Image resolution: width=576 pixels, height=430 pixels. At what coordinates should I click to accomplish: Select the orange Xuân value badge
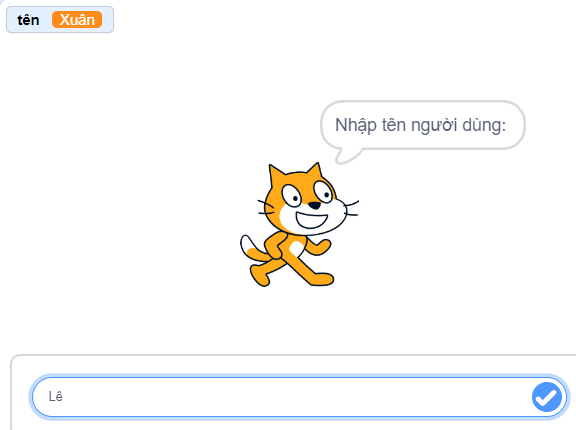77,19
